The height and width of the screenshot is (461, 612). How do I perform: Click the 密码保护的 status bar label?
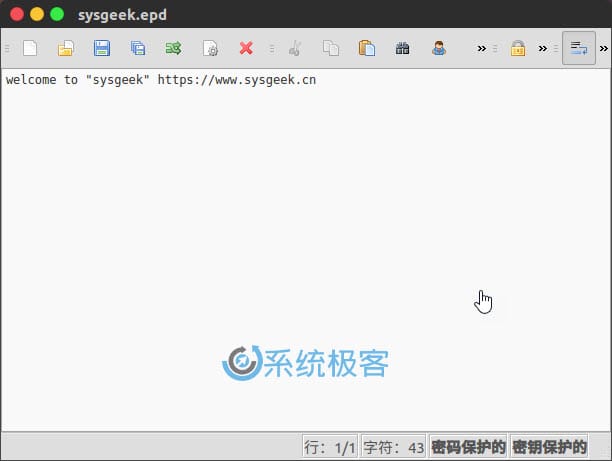468,447
